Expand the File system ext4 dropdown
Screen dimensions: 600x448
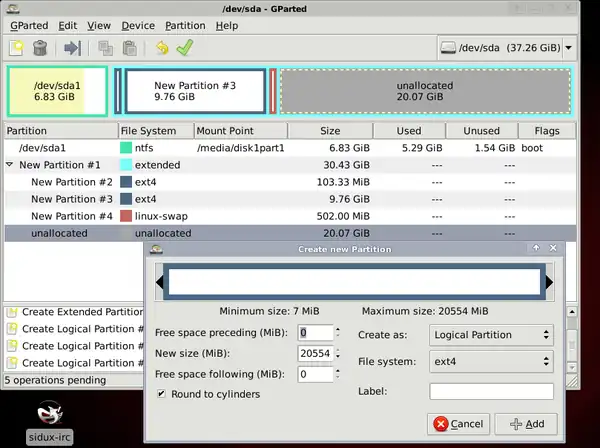[491, 362]
